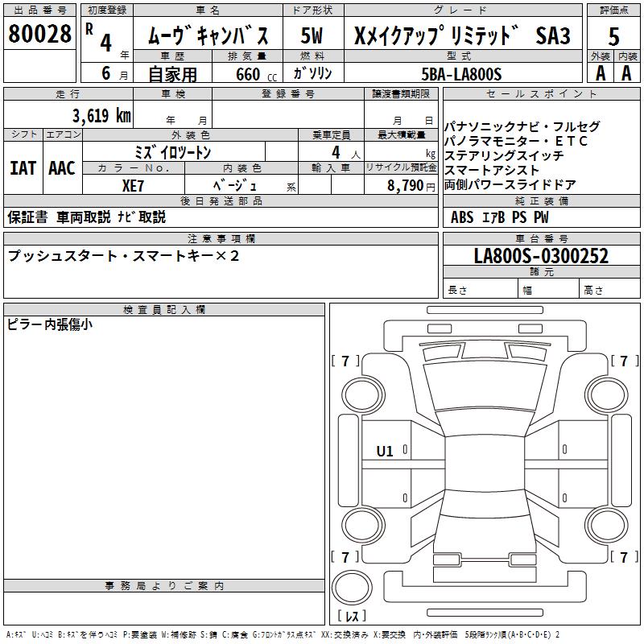Select ナビ取説 in later-shipped parts
644x644 pixels.
point(142,217)
